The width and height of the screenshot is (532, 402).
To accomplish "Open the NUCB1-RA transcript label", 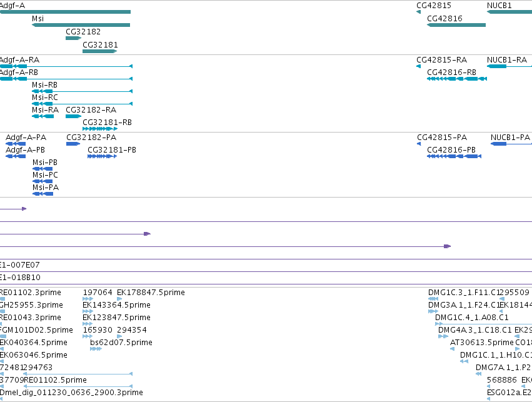I will (507, 60).
